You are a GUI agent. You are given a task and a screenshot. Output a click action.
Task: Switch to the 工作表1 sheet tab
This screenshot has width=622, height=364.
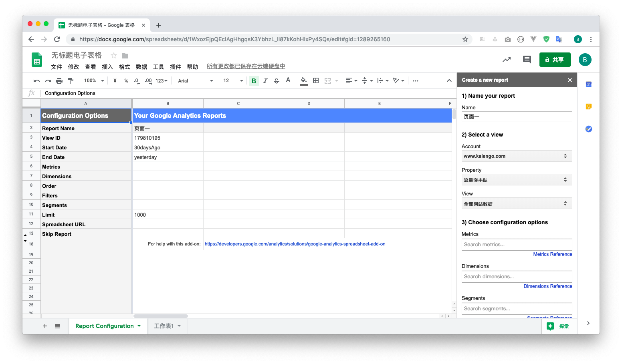pos(168,326)
